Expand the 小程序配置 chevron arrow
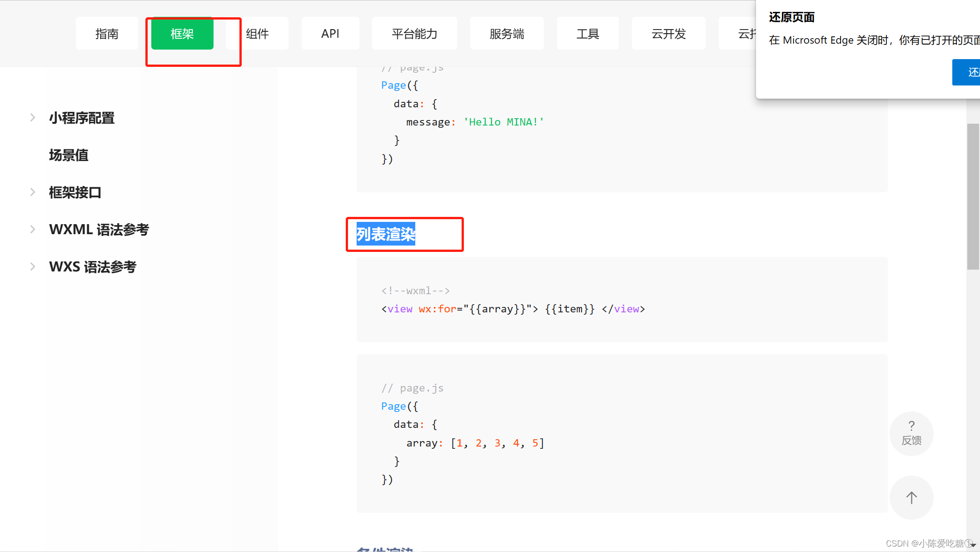 (x=33, y=118)
